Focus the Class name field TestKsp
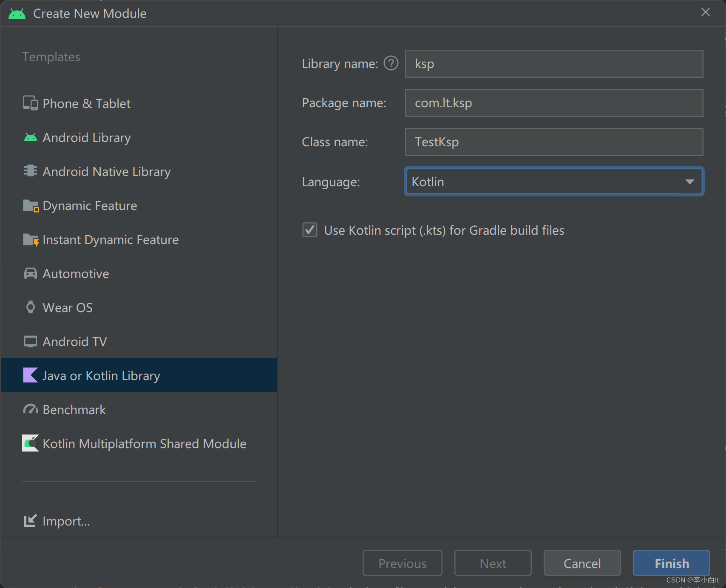Image resolution: width=726 pixels, height=588 pixels. click(554, 142)
